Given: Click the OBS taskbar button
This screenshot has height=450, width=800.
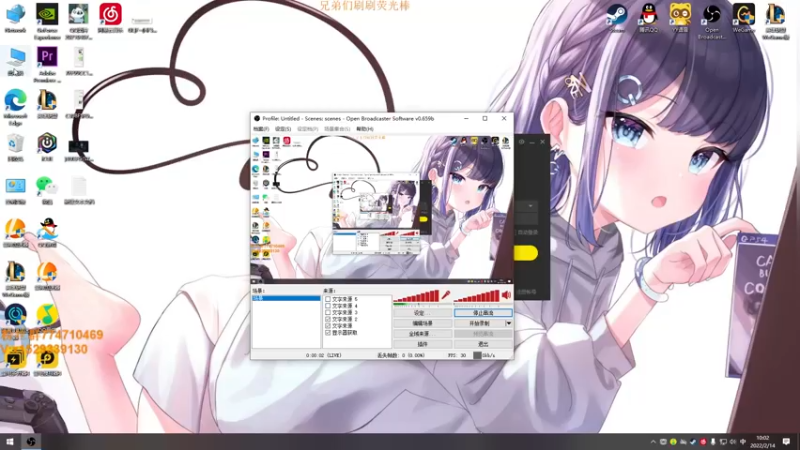Looking at the screenshot, I should [31, 441].
